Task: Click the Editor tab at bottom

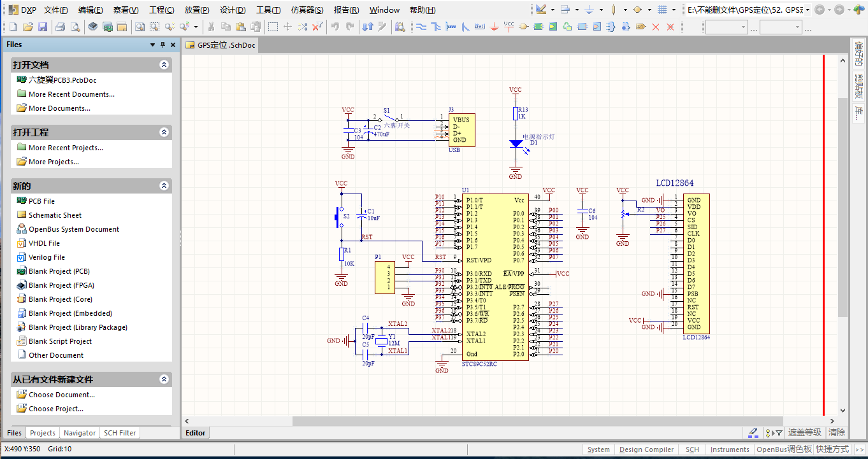Action: click(x=196, y=433)
